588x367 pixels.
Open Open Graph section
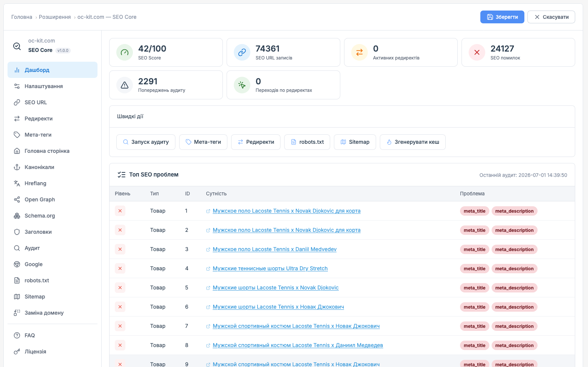point(52,199)
